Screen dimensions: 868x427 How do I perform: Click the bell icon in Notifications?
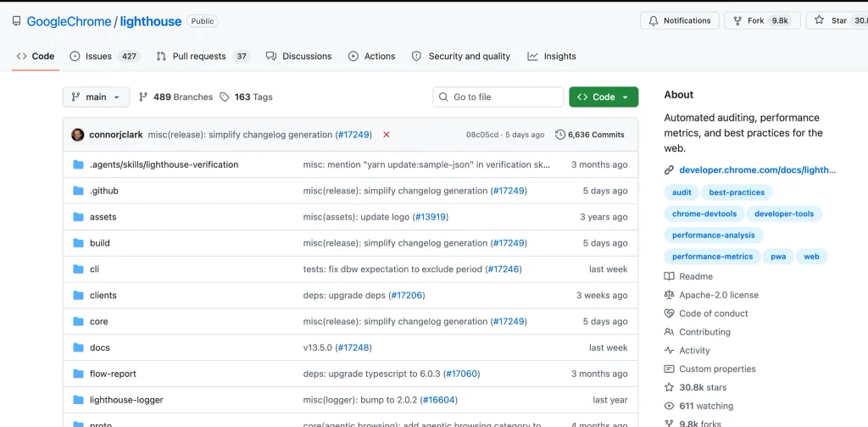(654, 20)
